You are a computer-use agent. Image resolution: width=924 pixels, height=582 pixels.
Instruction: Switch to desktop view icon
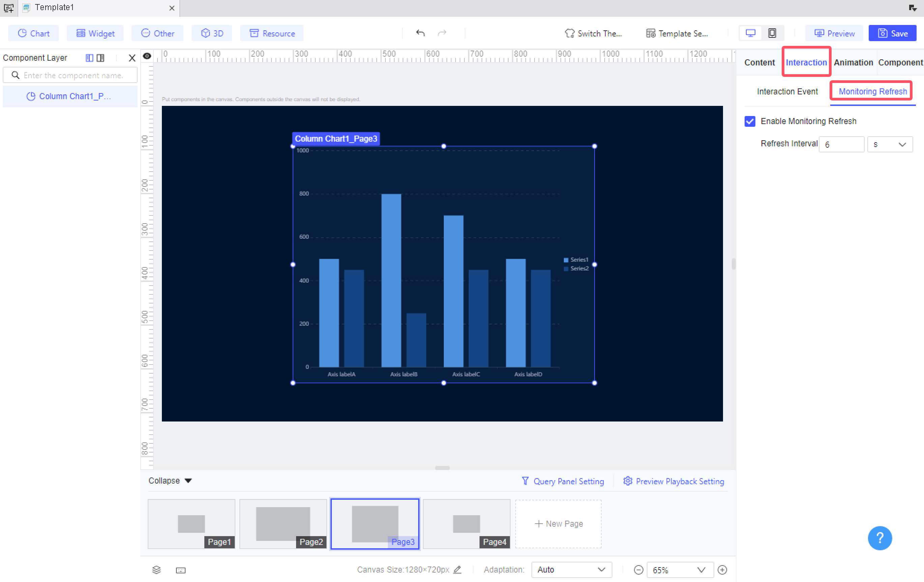pyautogui.click(x=750, y=33)
